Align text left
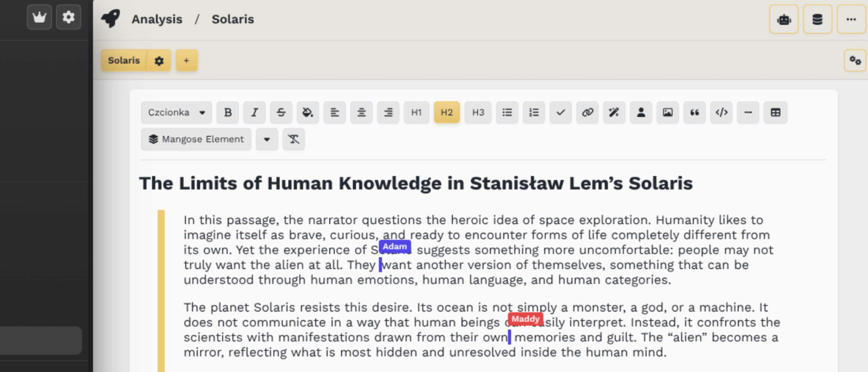This screenshot has width=868, height=372. pyautogui.click(x=334, y=112)
